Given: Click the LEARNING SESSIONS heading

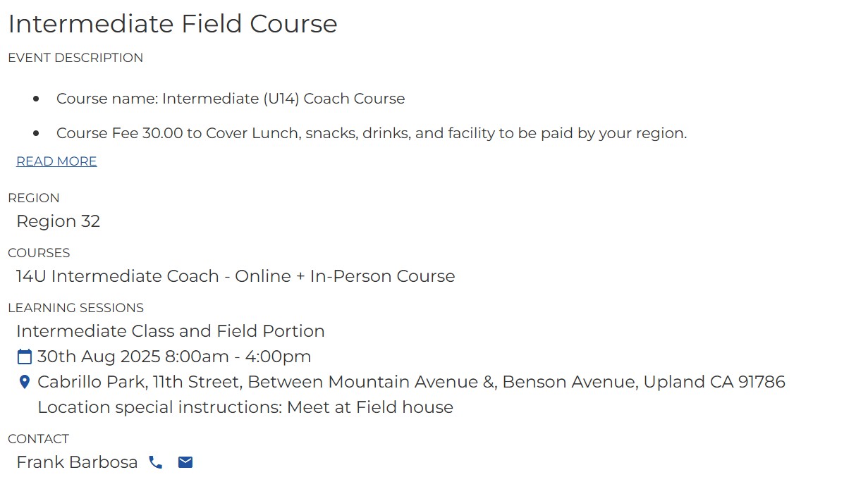Looking at the screenshot, I should pyautogui.click(x=75, y=308).
